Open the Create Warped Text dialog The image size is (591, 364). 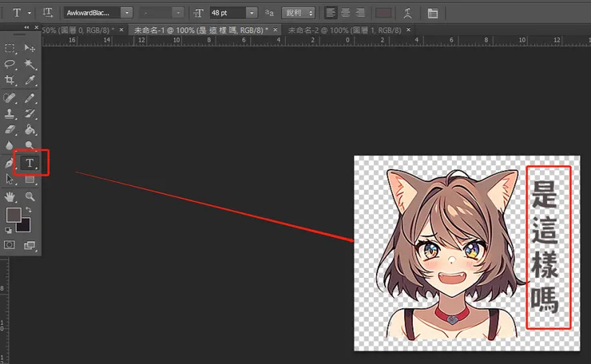407,14
